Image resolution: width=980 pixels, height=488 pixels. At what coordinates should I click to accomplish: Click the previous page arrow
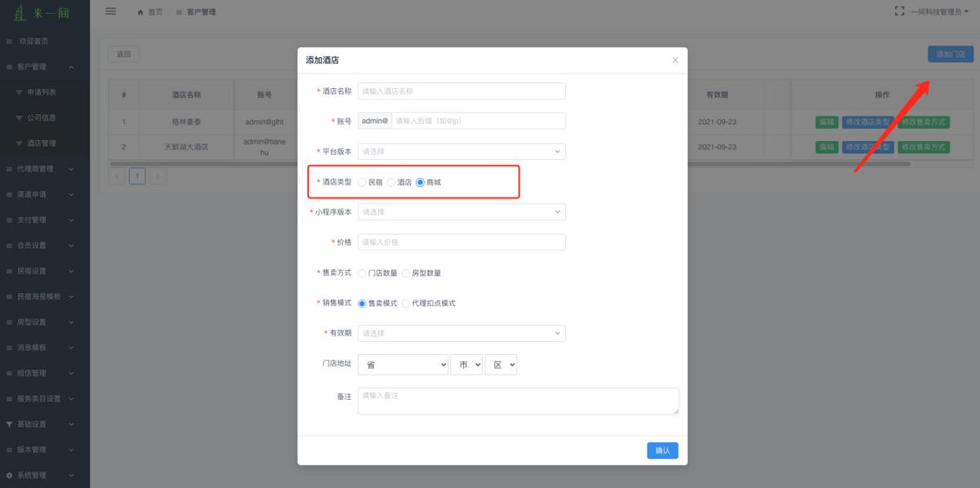click(117, 175)
